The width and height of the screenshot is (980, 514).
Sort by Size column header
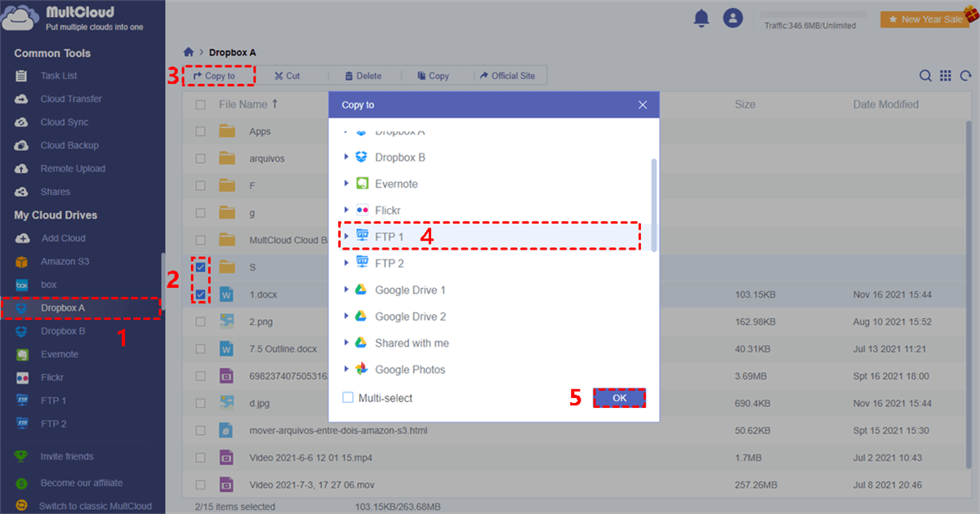click(x=745, y=104)
